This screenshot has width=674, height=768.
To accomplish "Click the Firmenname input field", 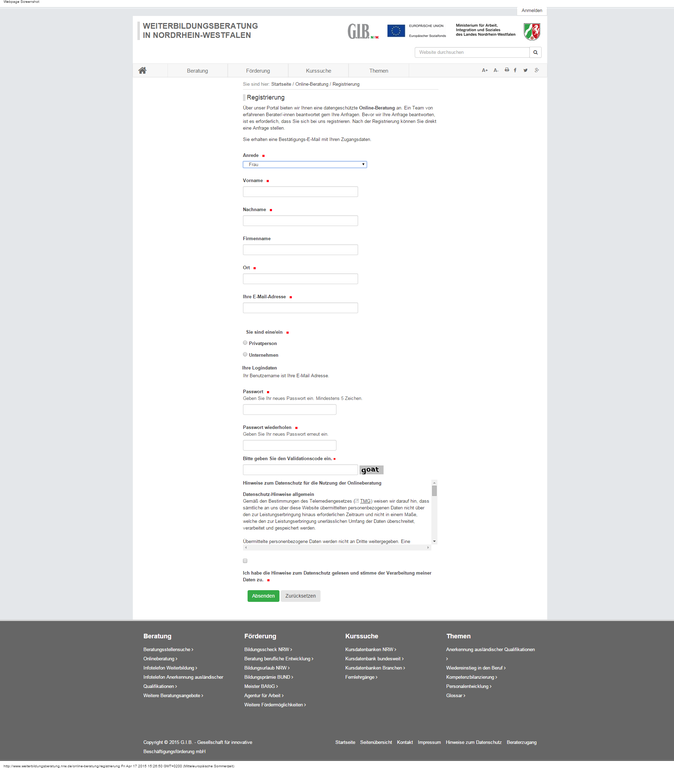I will [300, 250].
